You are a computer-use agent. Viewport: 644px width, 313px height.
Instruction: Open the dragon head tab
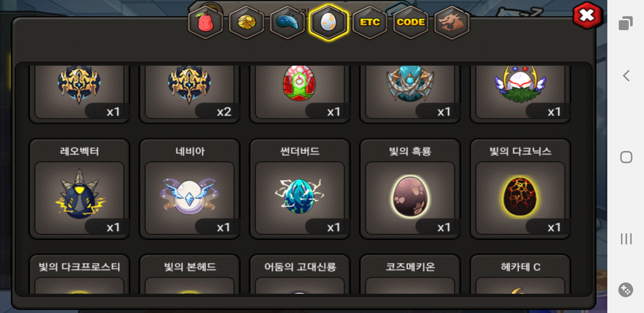(x=452, y=23)
